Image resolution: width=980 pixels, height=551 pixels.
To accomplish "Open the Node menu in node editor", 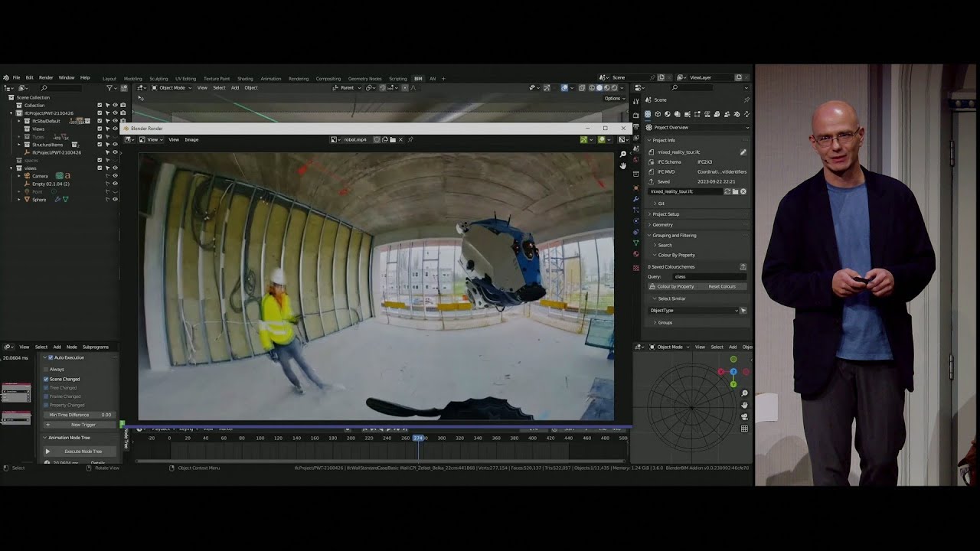I will click(x=71, y=347).
